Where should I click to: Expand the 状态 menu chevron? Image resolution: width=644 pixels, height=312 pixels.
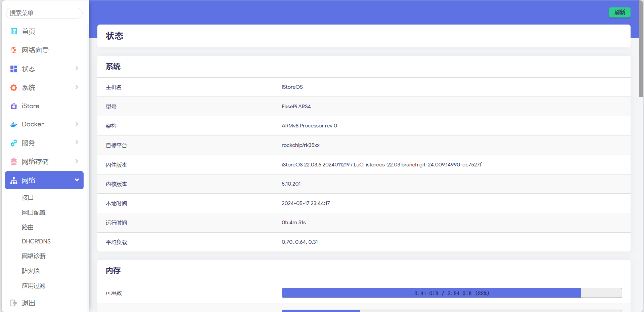coord(77,69)
